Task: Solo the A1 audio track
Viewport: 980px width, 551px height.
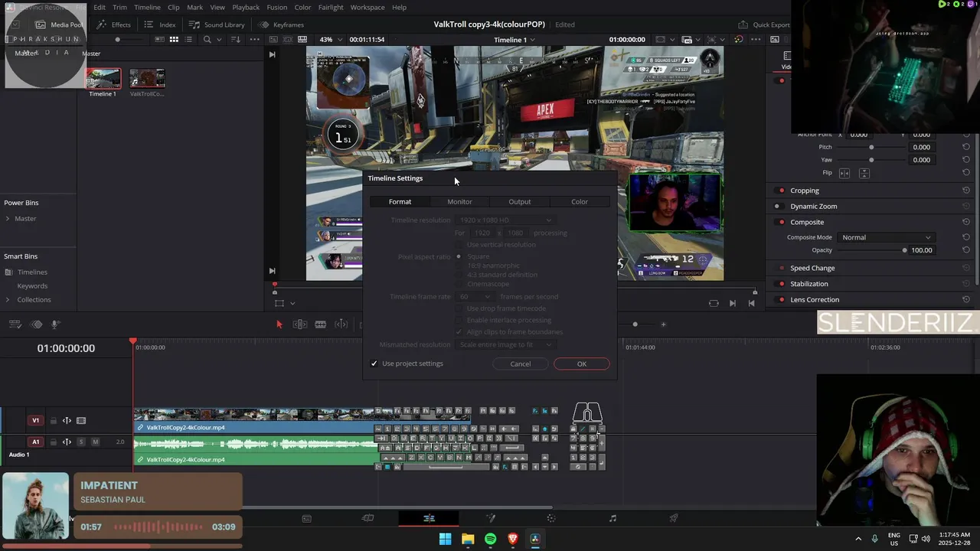Action: (x=81, y=442)
